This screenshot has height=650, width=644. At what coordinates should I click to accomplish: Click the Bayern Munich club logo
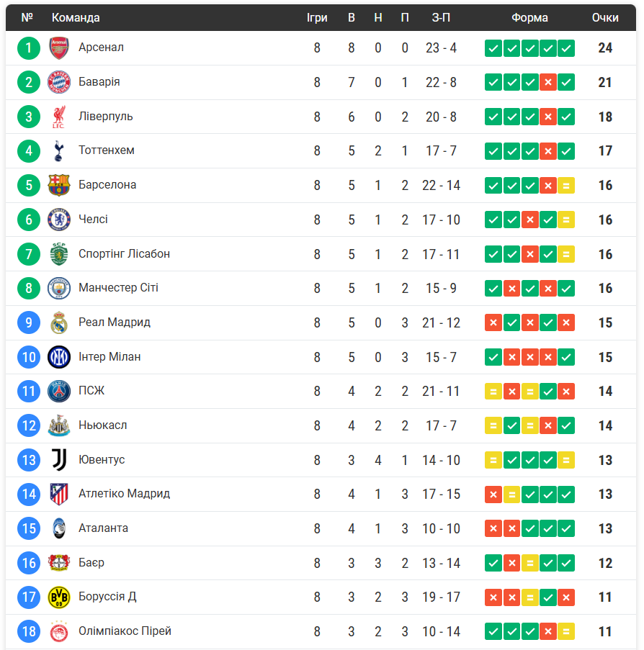[x=58, y=82]
